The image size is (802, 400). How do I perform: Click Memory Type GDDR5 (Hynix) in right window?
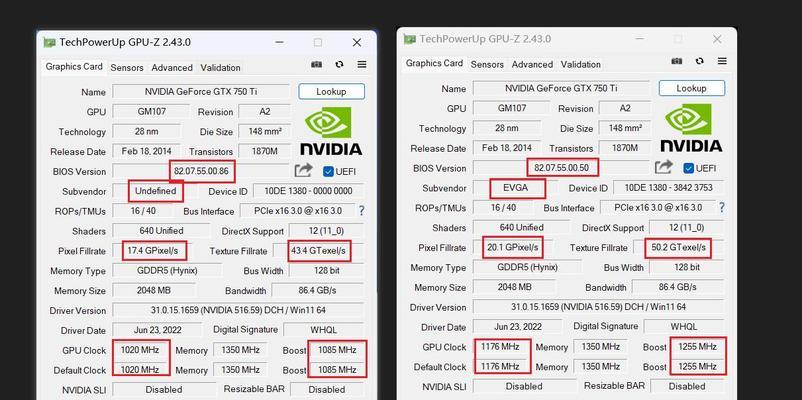pyautogui.click(x=527, y=268)
